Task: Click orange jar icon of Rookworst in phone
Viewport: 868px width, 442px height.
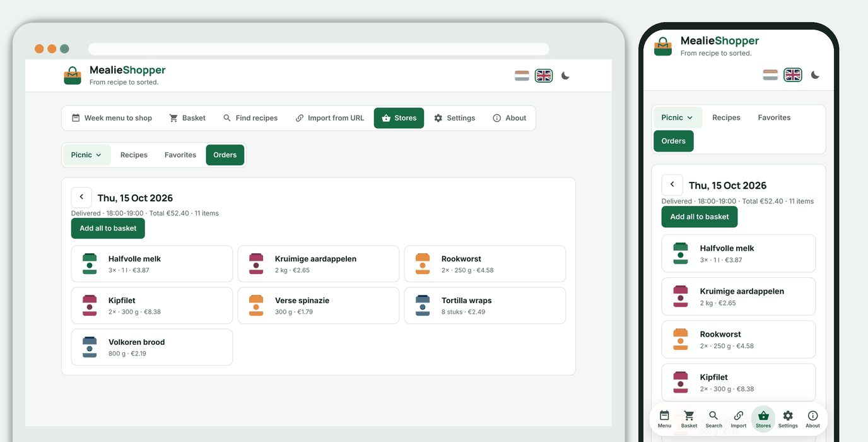Action: 681,340
